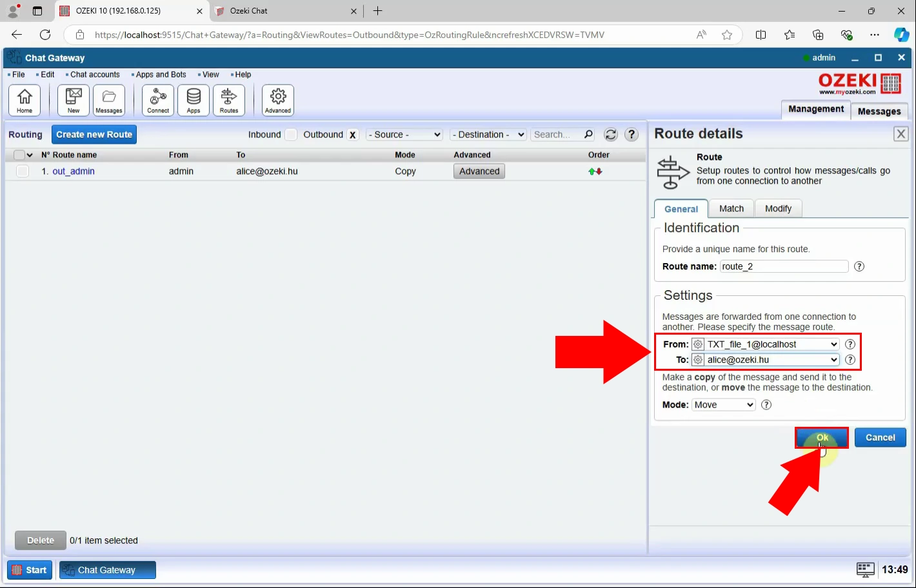Open the Chat accounts menu
Image resolution: width=916 pixels, height=588 pixels.
94,75
